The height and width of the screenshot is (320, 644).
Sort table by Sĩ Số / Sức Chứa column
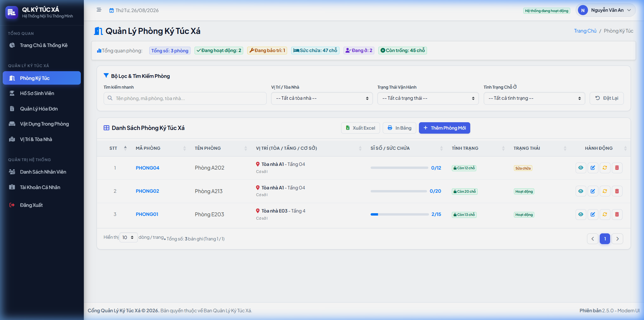coord(407,148)
